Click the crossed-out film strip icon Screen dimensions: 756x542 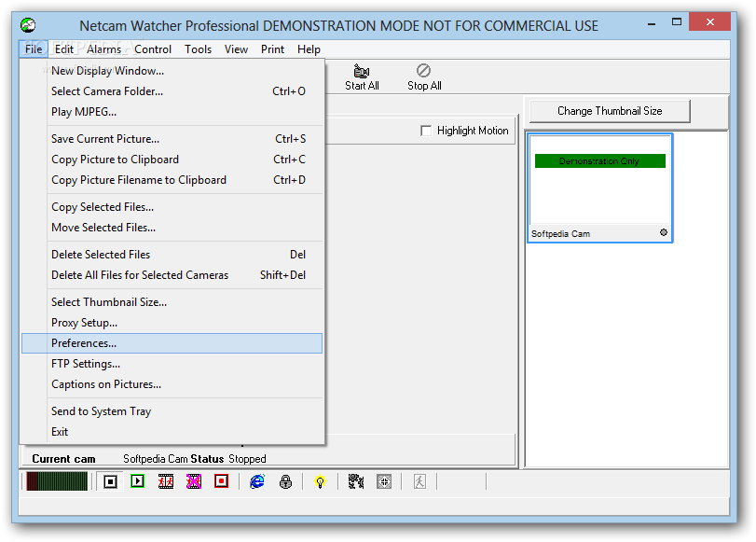click(x=194, y=481)
